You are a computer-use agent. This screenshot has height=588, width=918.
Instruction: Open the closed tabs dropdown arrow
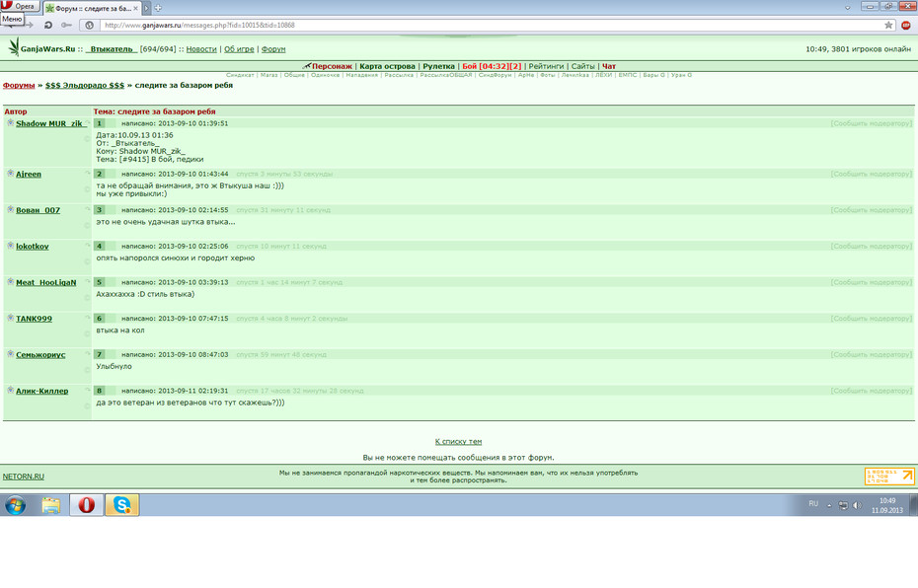[x=847, y=8]
